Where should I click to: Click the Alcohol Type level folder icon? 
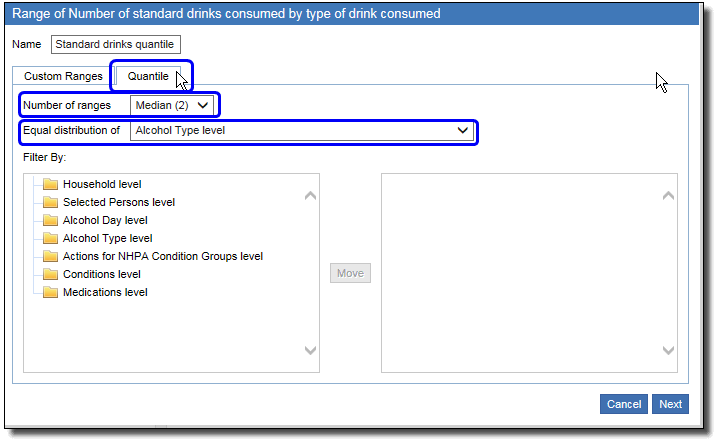(x=50, y=238)
